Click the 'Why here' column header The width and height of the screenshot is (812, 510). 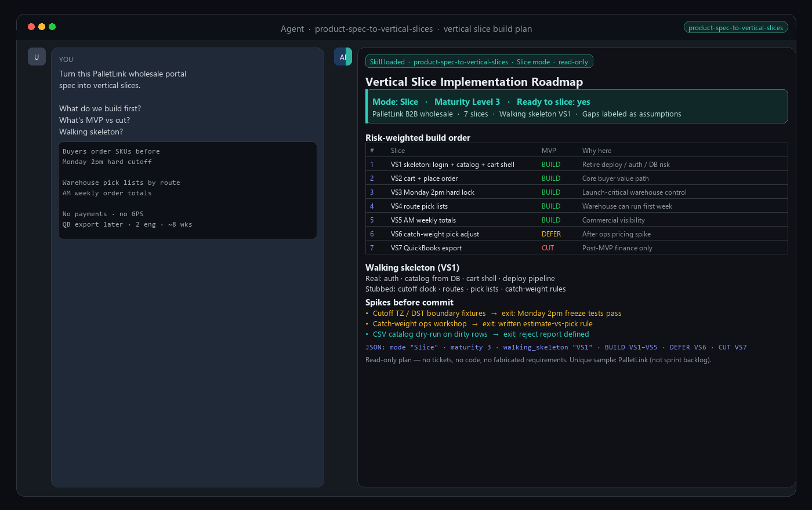point(597,151)
